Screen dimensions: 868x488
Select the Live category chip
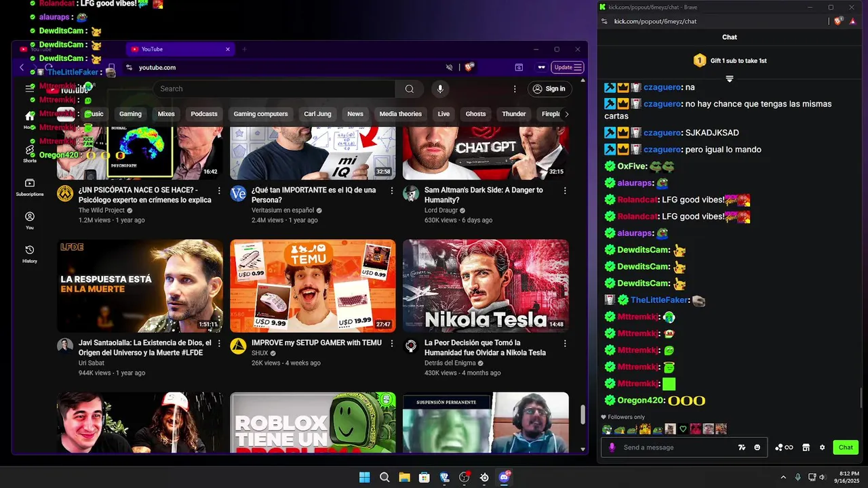tap(443, 114)
